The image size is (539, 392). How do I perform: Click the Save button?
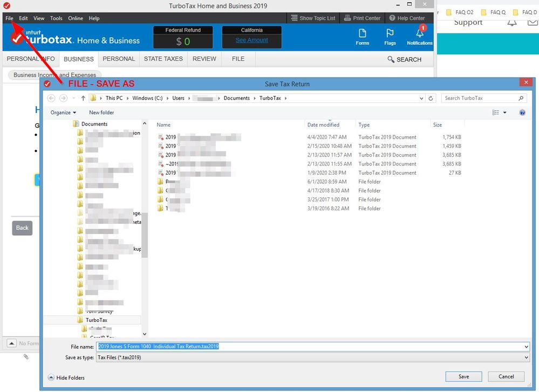pyautogui.click(x=463, y=376)
